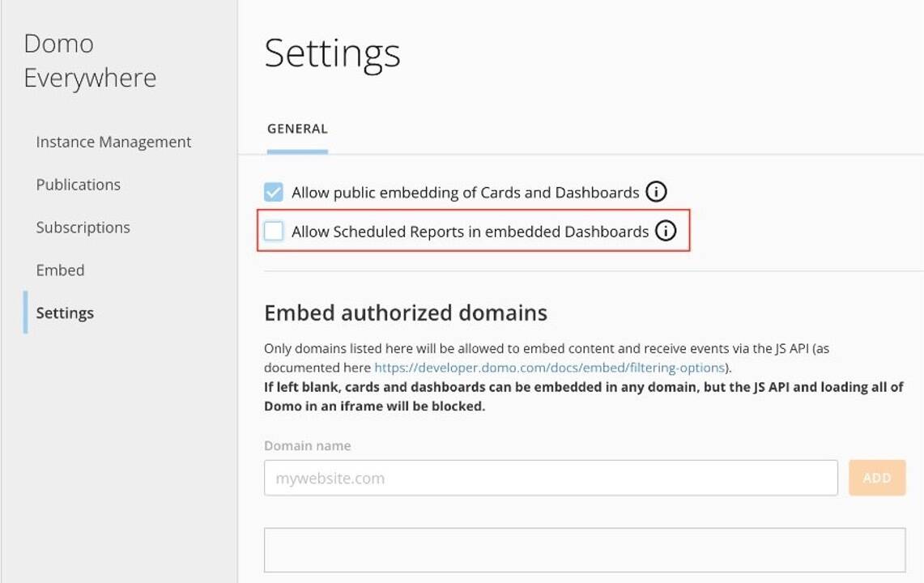
Task: Open developer.domo.com filtering-options link
Action: pyautogui.click(x=549, y=368)
